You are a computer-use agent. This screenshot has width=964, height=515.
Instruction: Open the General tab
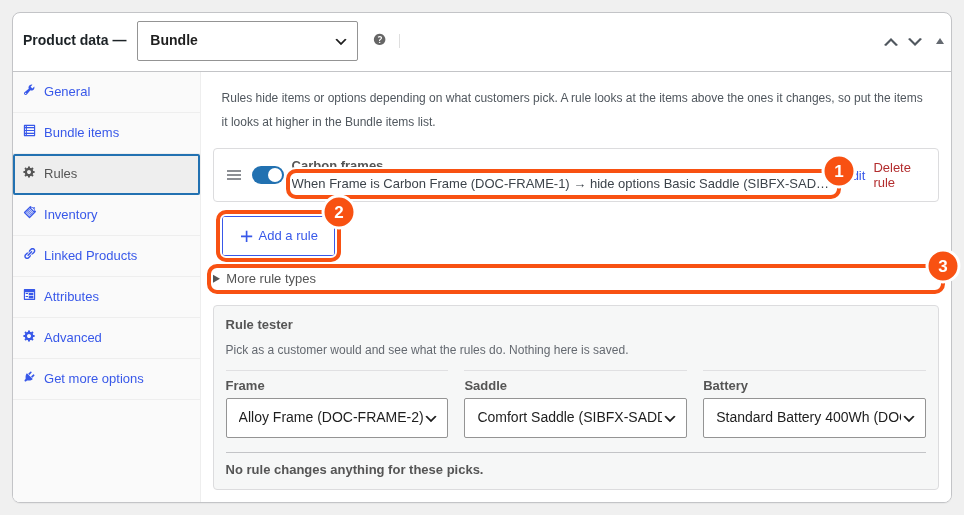coord(106,92)
